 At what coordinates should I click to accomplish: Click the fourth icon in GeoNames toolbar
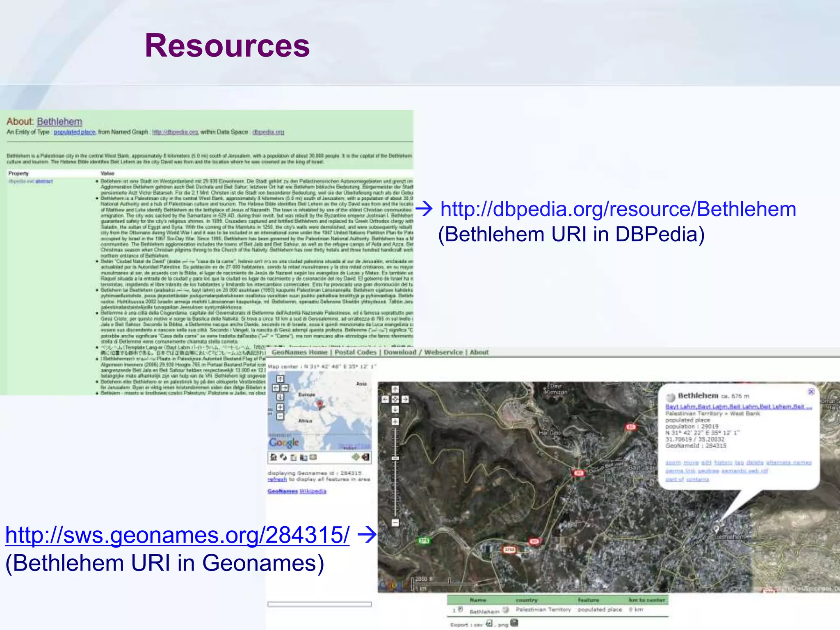(x=304, y=457)
